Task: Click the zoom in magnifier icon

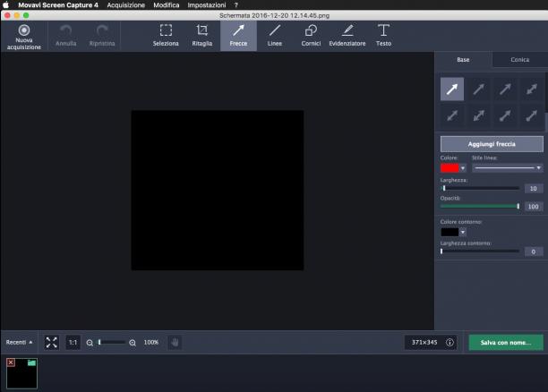Action: coord(133,343)
